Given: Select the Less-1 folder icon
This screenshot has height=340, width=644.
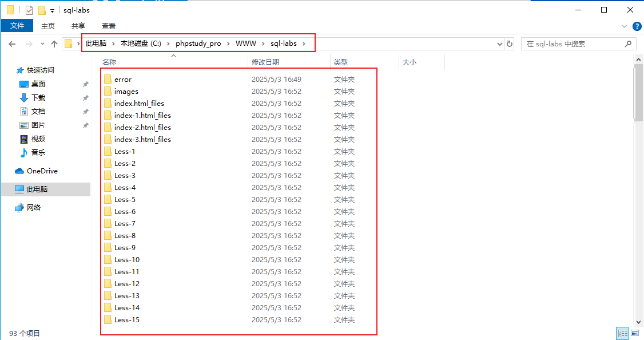Looking at the screenshot, I should (108, 151).
